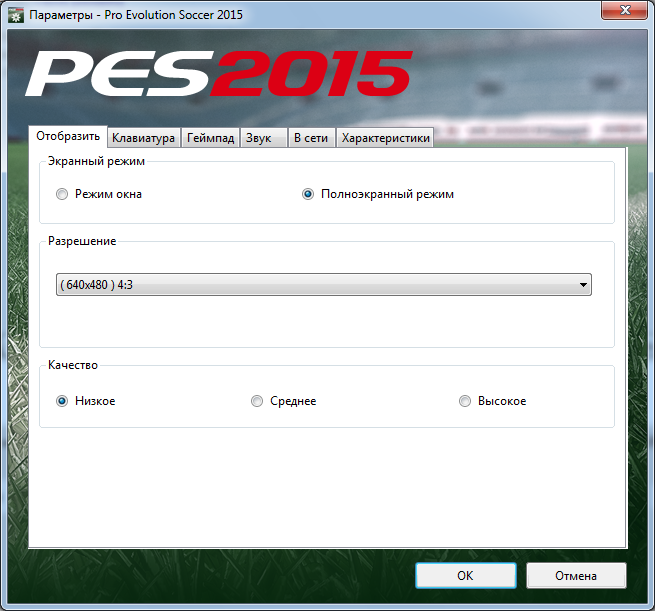
Task: Click the Разрешение group label
Action: tap(82, 241)
